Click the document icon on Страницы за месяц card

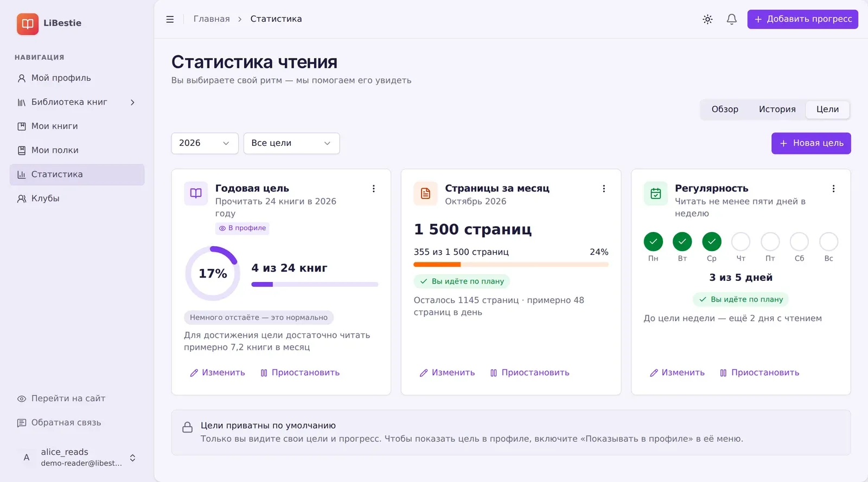426,194
